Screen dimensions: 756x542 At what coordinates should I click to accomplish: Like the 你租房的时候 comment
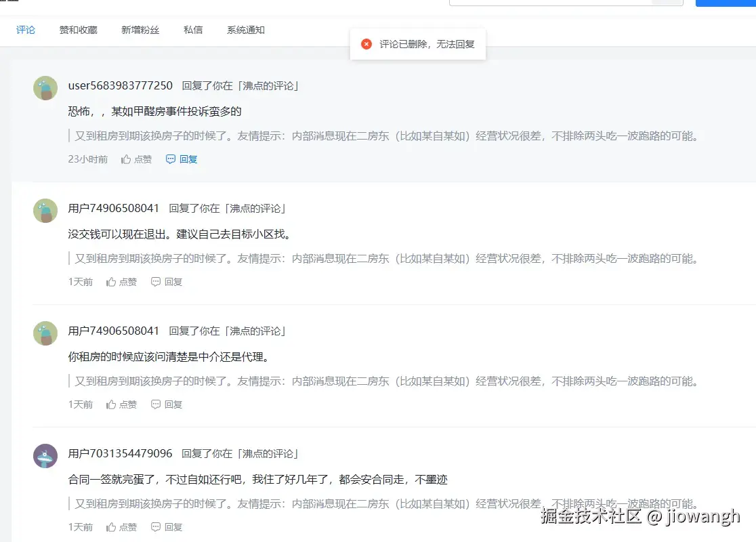[x=121, y=404]
